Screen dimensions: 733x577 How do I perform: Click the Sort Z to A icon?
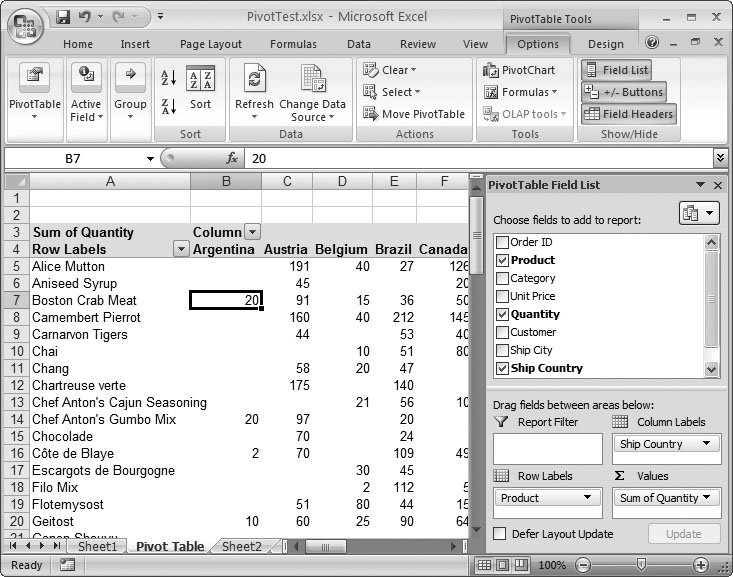coord(168,105)
